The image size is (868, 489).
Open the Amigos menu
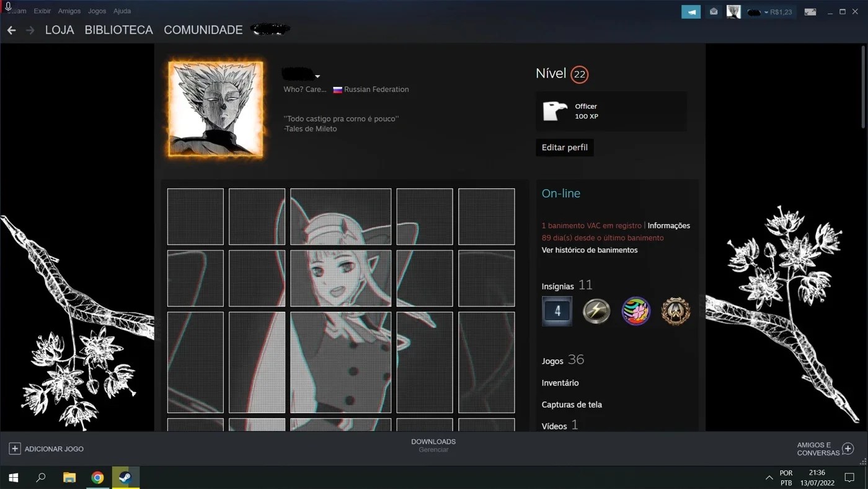(x=69, y=11)
